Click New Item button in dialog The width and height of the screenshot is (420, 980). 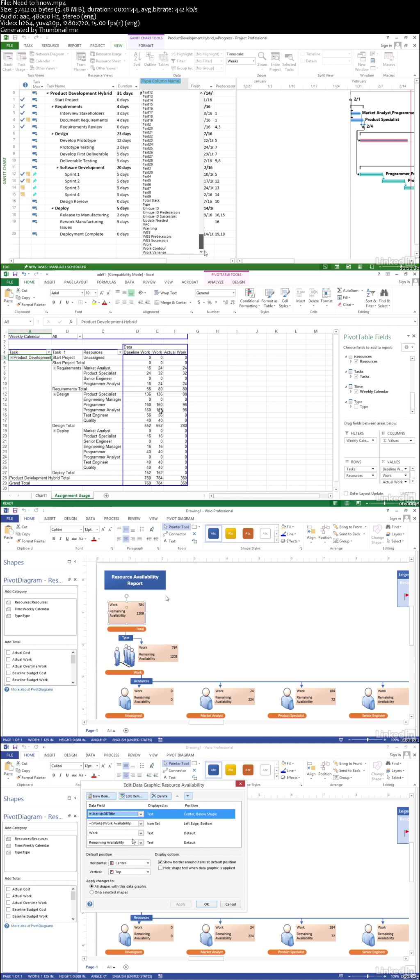click(x=101, y=796)
